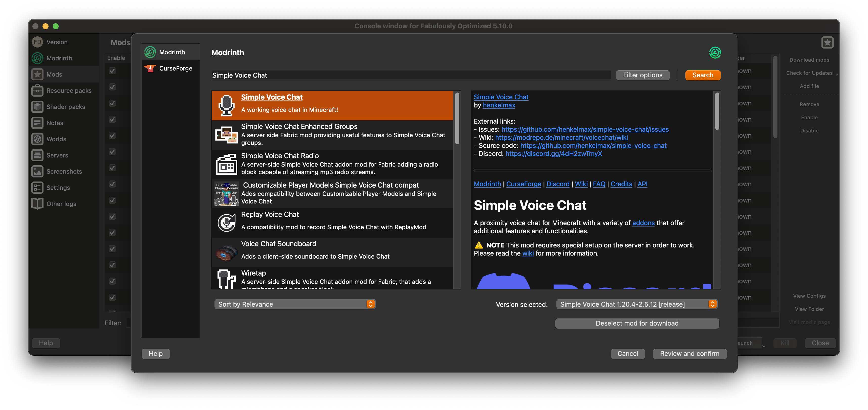The width and height of the screenshot is (868, 410).
Task: Click the Modrinth logo at dialog top right
Action: [715, 53]
